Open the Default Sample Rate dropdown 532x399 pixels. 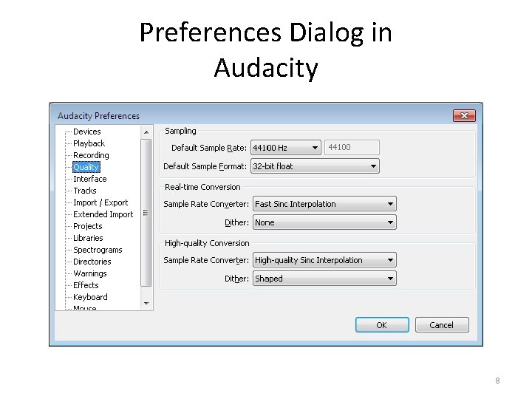(x=286, y=148)
